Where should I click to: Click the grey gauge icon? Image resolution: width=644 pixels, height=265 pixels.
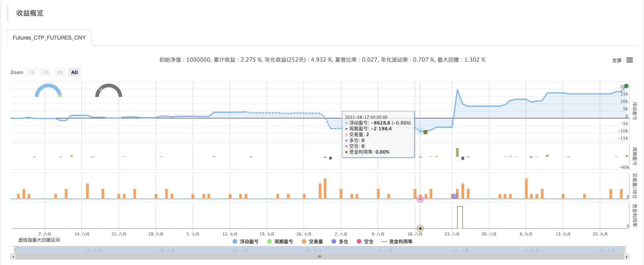click(x=109, y=90)
